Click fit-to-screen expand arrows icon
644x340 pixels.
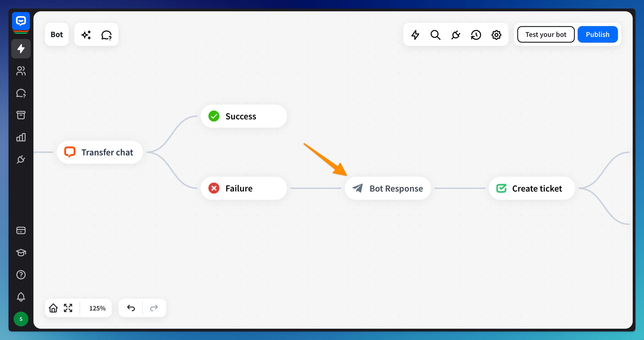click(x=68, y=308)
